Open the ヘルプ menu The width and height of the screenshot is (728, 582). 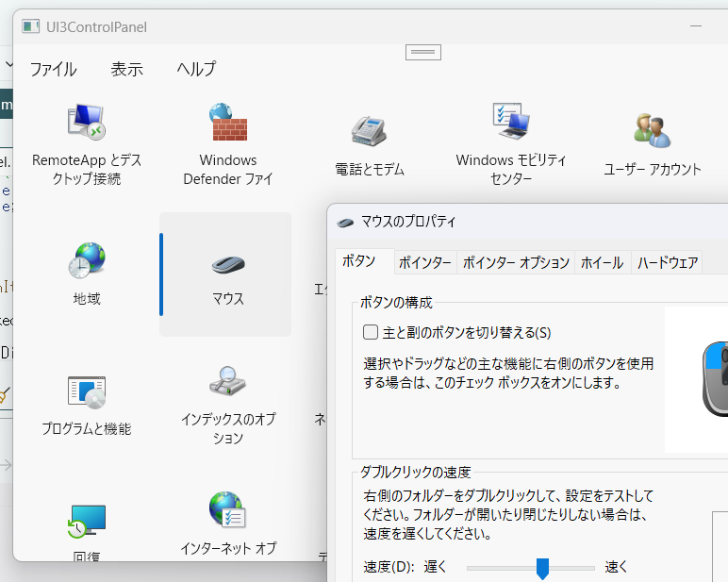[x=196, y=69]
